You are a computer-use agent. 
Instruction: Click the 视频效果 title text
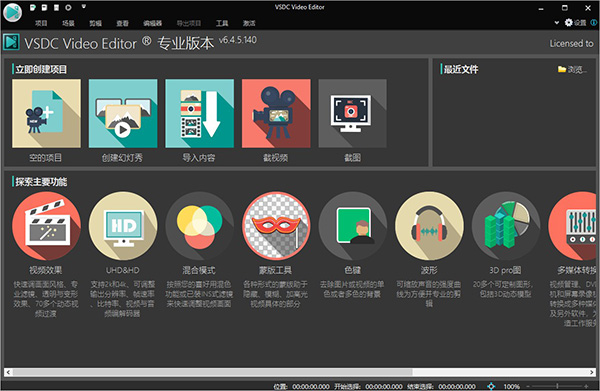coord(46,270)
